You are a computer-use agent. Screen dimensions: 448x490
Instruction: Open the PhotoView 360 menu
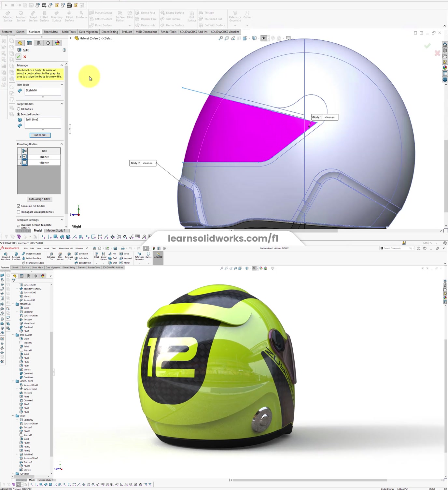point(66,248)
